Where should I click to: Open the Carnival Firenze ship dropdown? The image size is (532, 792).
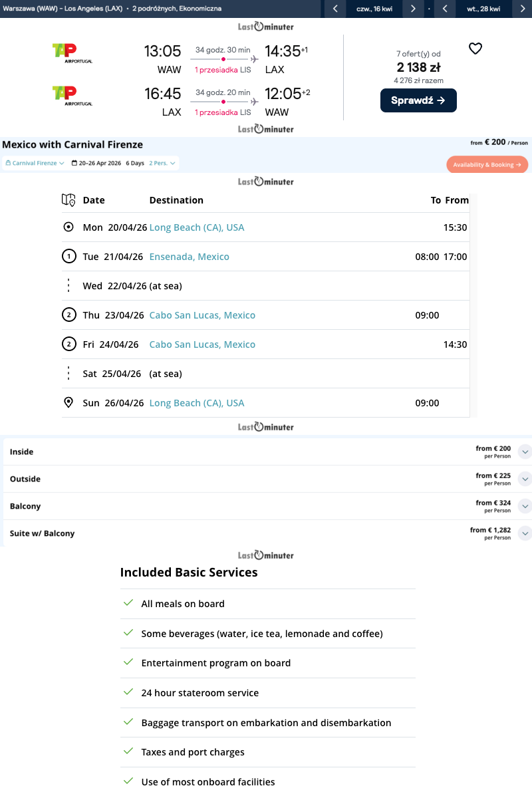point(35,163)
